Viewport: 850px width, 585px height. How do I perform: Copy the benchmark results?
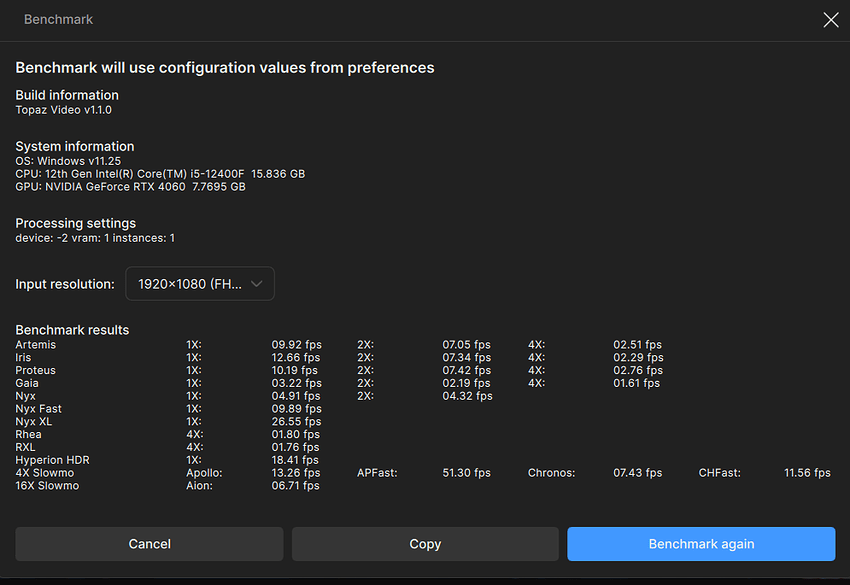pyautogui.click(x=425, y=544)
